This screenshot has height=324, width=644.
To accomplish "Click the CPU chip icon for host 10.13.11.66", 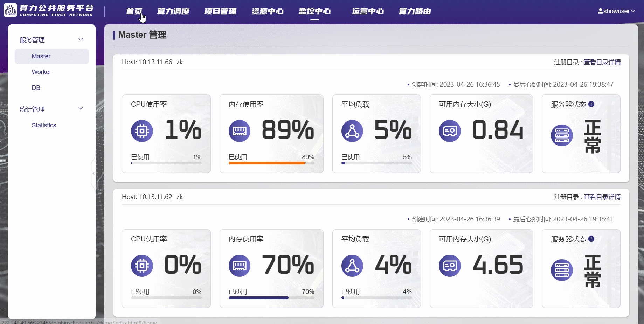I will coord(142,131).
